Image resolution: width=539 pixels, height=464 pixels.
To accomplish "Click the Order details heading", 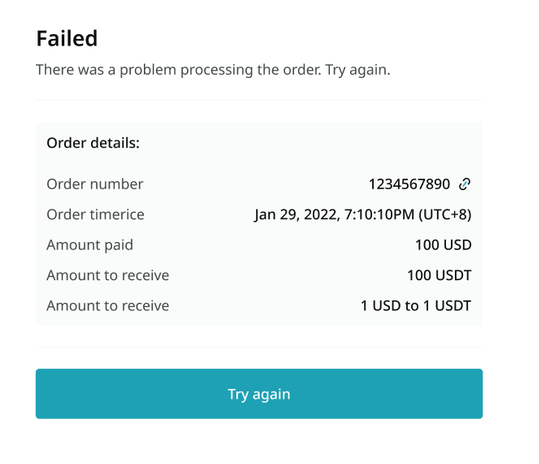I will [93, 143].
